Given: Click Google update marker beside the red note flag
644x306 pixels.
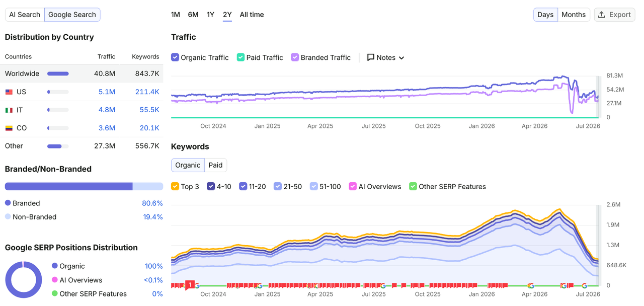Looking at the screenshot, I should pos(197,285).
